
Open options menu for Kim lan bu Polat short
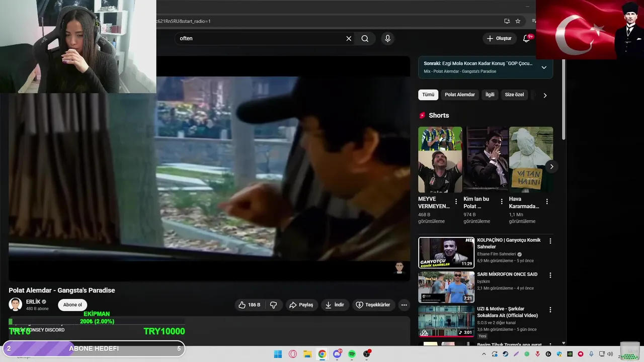(x=502, y=202)
